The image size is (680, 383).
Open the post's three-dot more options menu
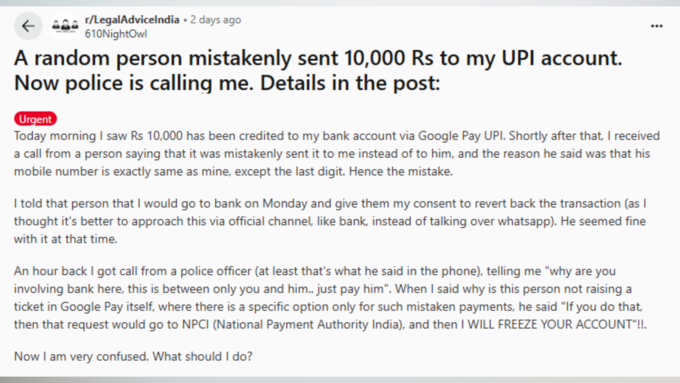657,26
